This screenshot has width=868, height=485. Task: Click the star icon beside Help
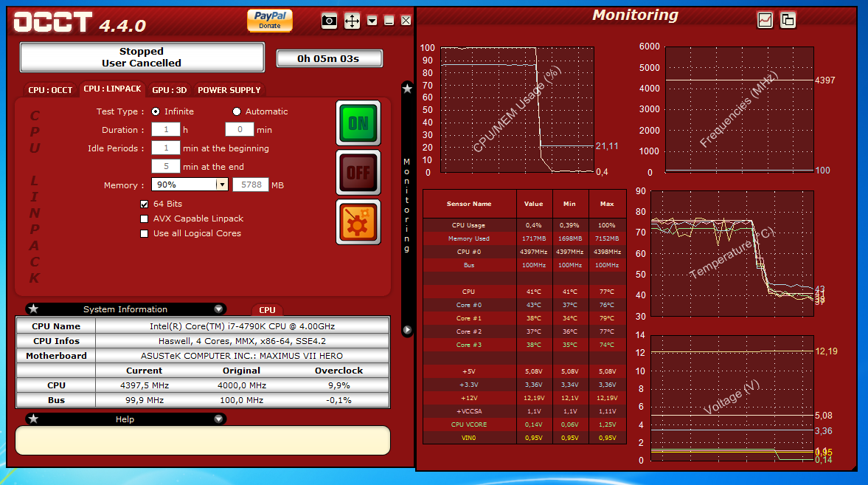(33, 419)
